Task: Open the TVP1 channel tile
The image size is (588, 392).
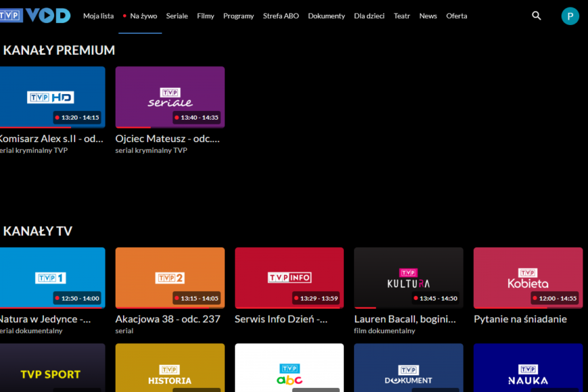Action: click(x=53, y=277)
